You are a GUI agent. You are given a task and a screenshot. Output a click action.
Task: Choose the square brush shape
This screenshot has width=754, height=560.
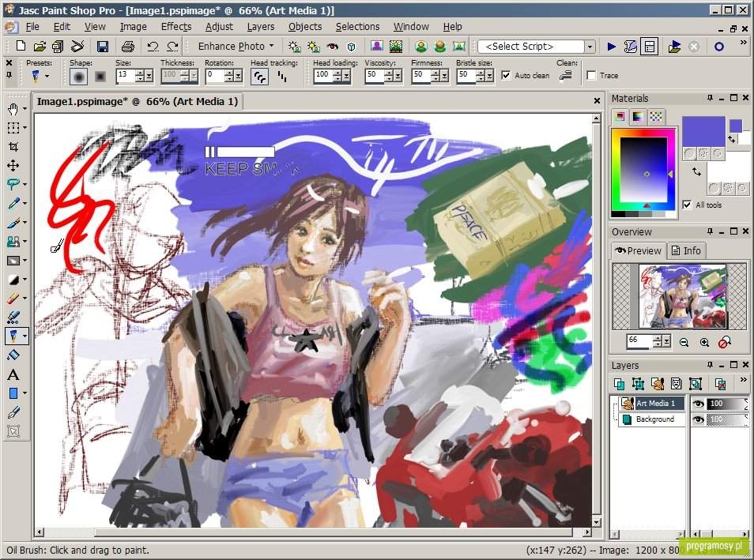coord(100,76)
